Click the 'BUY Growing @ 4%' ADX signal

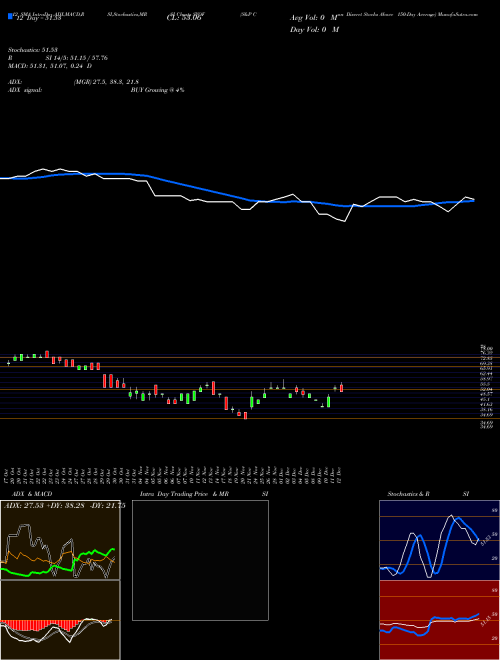click(157, 90)
